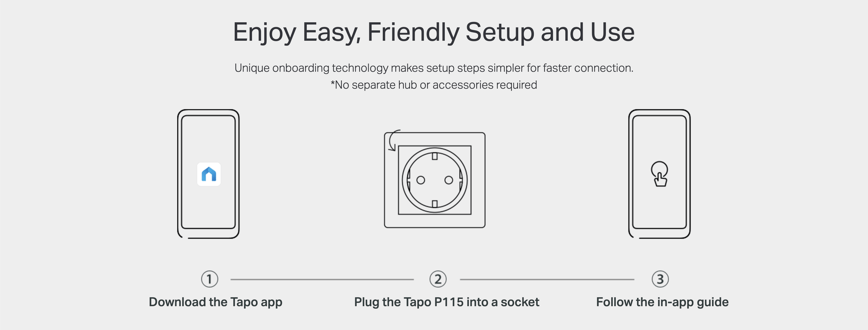868x330 pixels.
Task: Click the circled number 3 step marker
Action: [x=660, y=279]
